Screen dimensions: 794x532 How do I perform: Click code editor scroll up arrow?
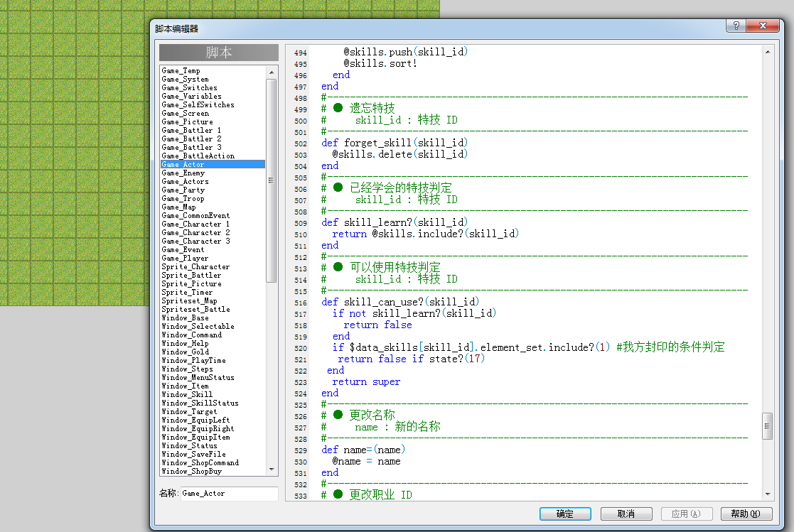click(768, 52)
